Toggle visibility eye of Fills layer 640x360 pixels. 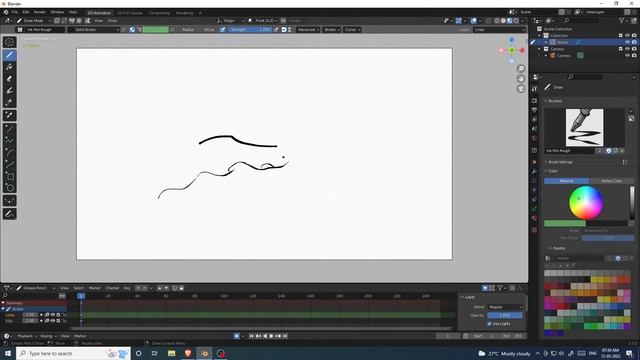click(53, 321)
